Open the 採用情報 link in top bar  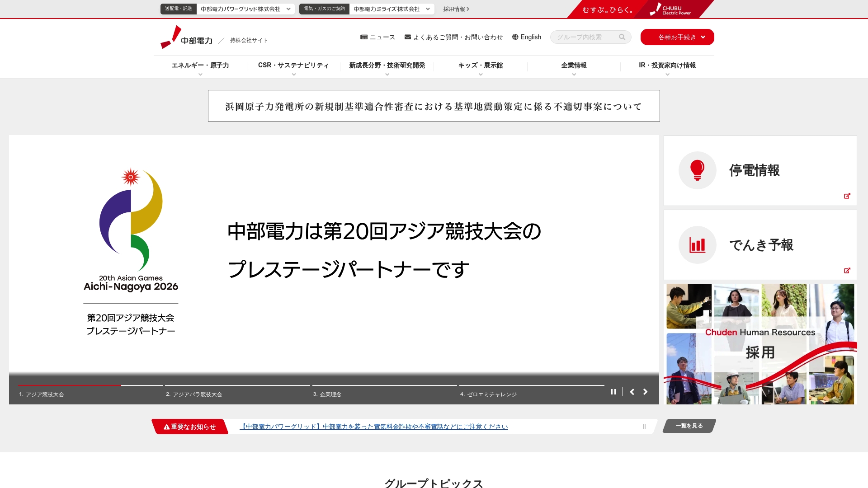[x=456, y=9]
